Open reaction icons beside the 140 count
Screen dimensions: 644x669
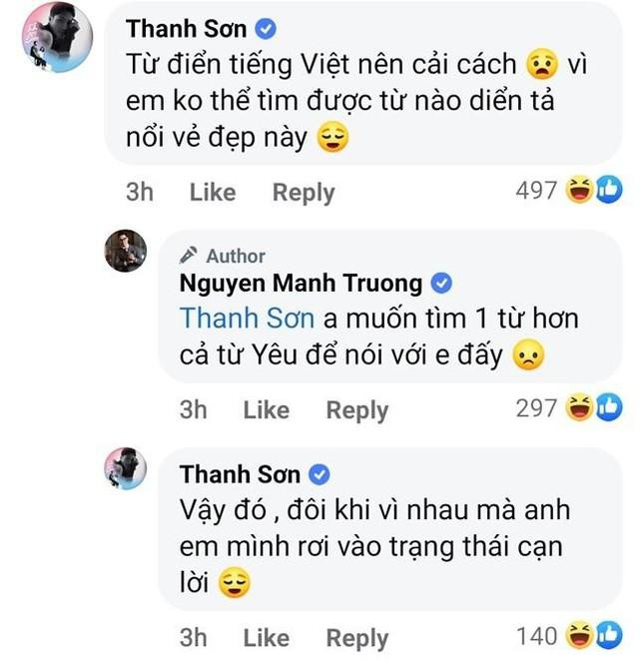(594, 635)
